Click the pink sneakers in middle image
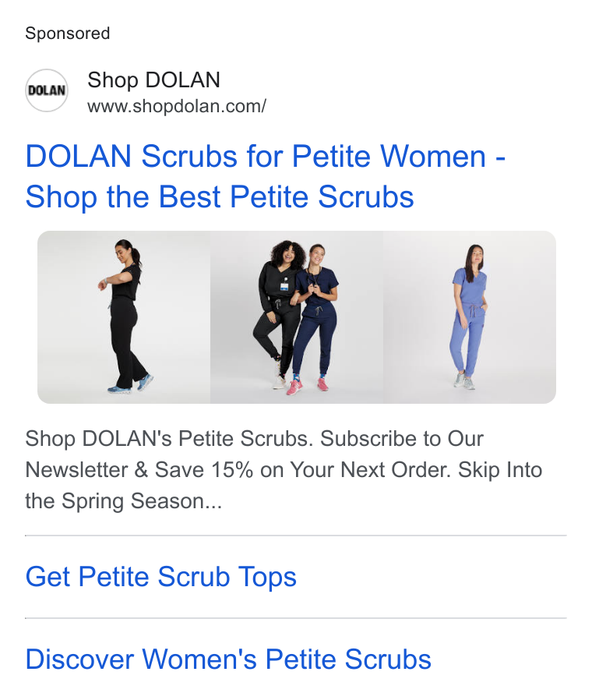 308,384
